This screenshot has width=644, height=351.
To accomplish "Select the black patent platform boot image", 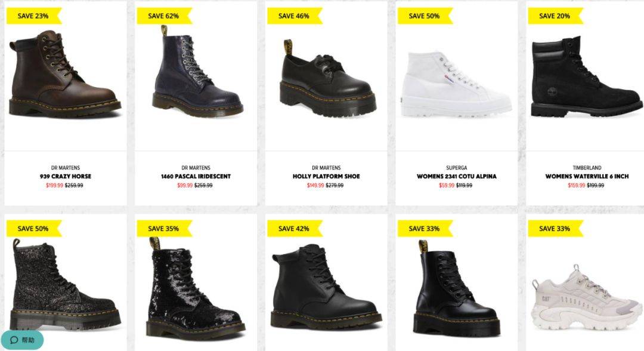I will point(456,289).
